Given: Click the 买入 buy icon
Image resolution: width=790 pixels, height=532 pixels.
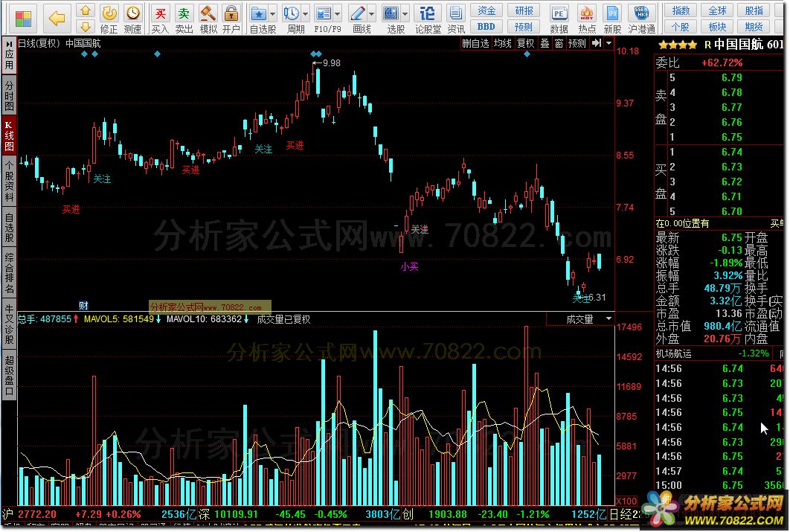Looking at the screenshot, I should 160,19.
